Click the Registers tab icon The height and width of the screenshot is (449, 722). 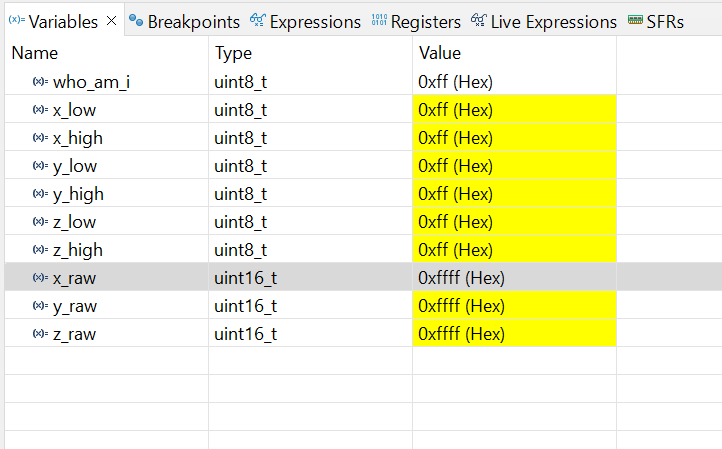click(379, 21)
